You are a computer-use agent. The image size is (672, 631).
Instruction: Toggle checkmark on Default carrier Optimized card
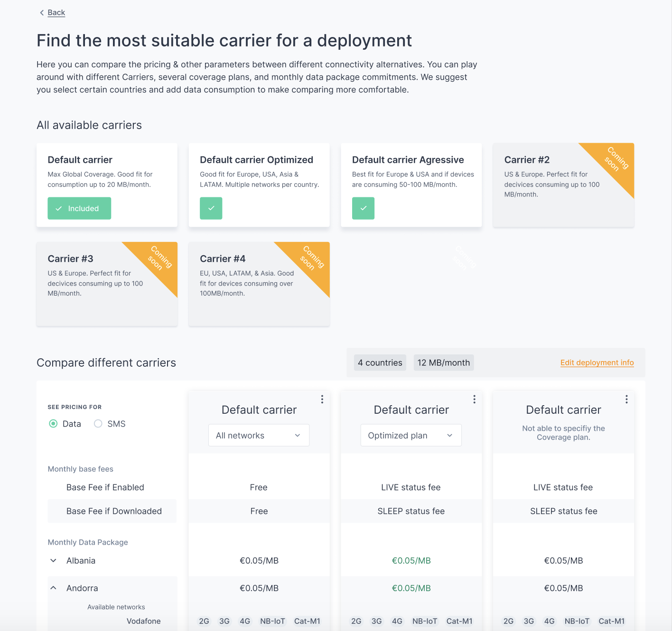pyautogui.click(x=211, y=208)
